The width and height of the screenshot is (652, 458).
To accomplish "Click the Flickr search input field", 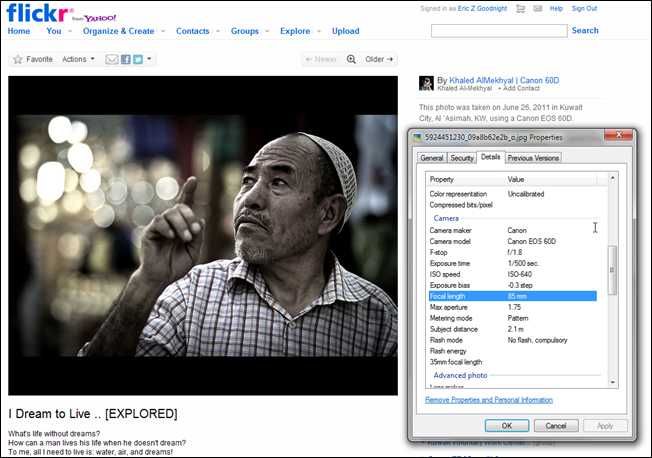I will (x=499, y=31).
